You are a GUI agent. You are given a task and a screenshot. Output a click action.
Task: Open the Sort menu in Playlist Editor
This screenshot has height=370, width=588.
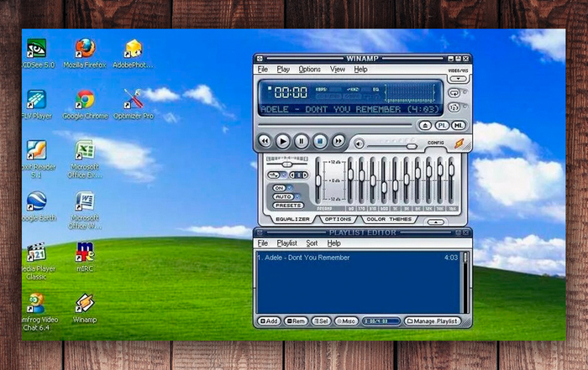[x=312, y=243]
